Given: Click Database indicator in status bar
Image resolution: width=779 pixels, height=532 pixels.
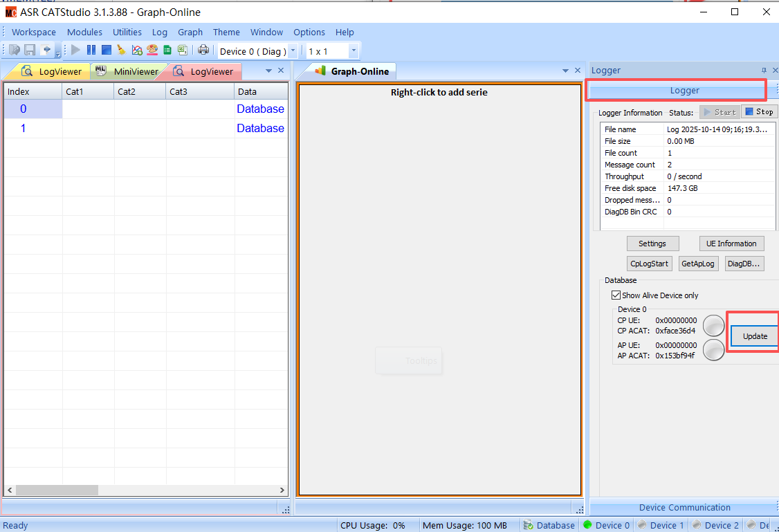Looking at the screenshot, I should coord(549,525).
